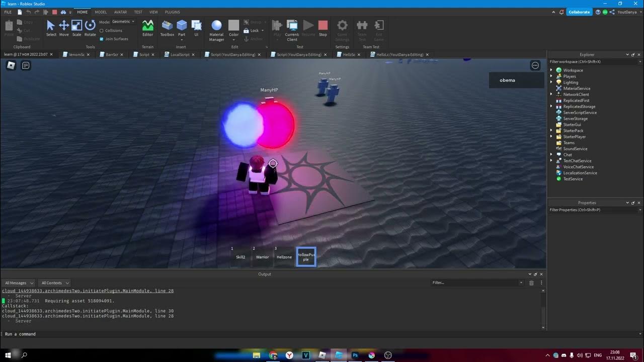The height and width of the screenshot is (362, 644).
Task: Switch to the TEST ribbon tab
Action: pyautogui.click(x=138, y=12)
